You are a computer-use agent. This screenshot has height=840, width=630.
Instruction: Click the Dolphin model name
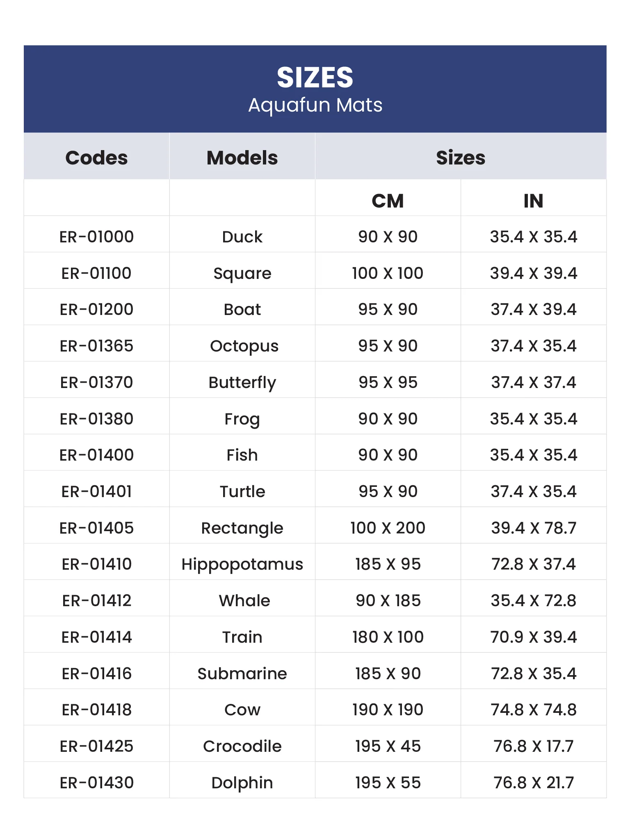pos(242,783)
